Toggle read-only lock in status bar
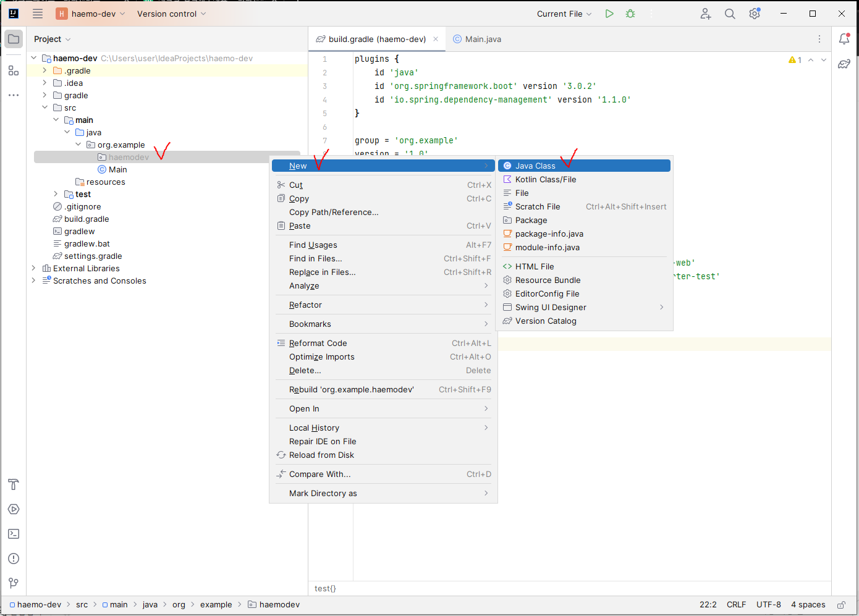Image resolution: width=859 pixels, height=616 pixels. click(x=841, y=605)
